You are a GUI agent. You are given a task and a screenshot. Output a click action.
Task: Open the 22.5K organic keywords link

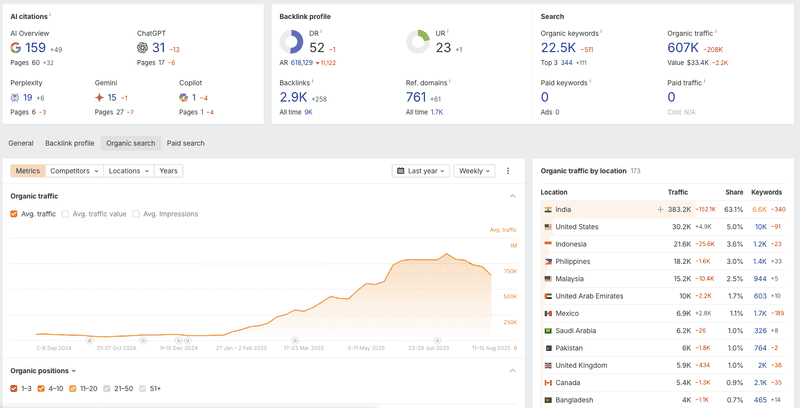(558, 48)
